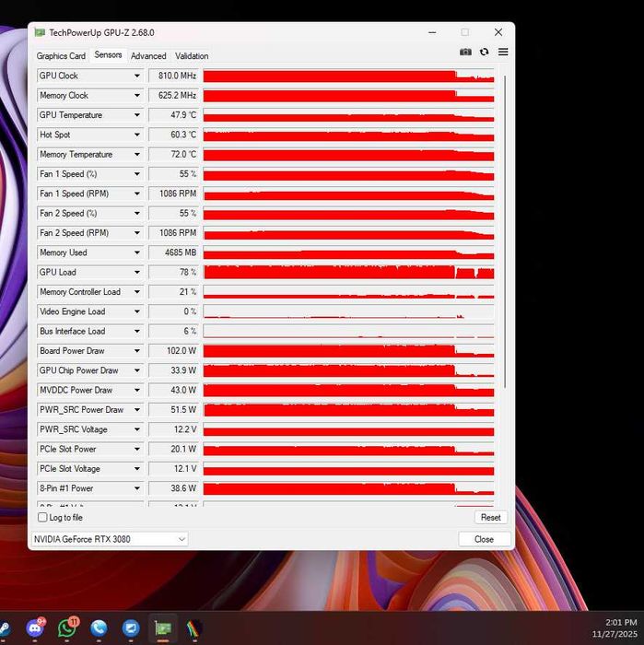Switch to the Graphics Card tab

tap(61, 56)
